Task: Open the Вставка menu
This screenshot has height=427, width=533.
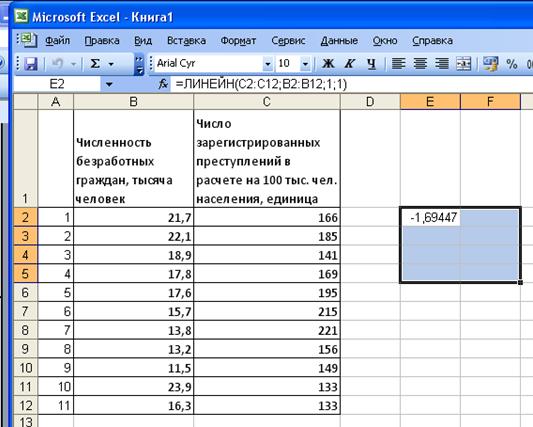Action: click(186, 40)
